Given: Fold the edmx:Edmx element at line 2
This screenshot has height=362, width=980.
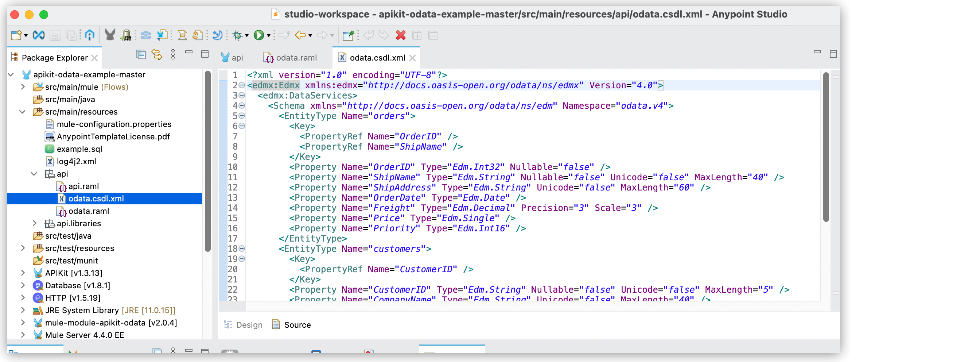Looking at the screenshot, I should [x=242, y=85].
